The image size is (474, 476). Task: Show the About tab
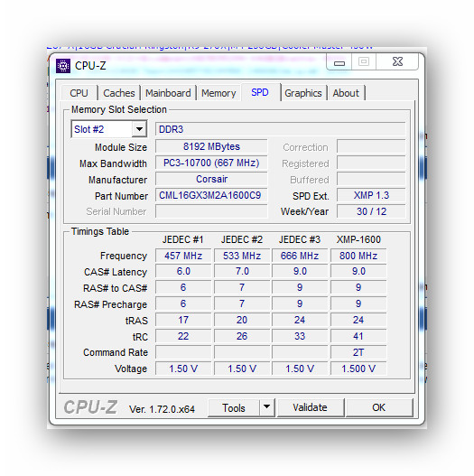(x=346, y=93)
